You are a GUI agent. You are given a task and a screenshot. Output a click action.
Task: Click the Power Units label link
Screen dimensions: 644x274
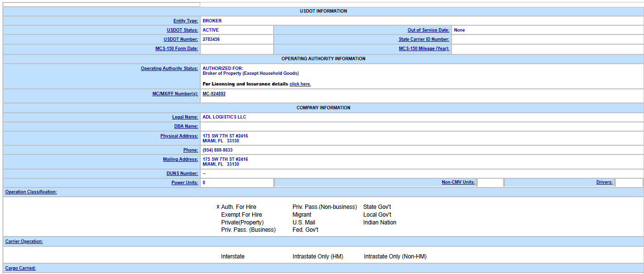[185, 183]
